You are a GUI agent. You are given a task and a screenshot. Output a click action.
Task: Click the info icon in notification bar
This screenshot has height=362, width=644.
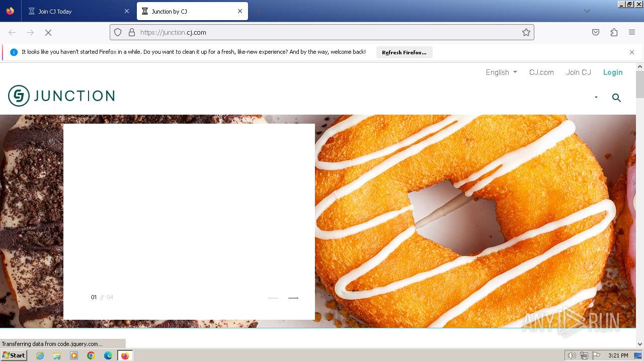click(14, 52)
